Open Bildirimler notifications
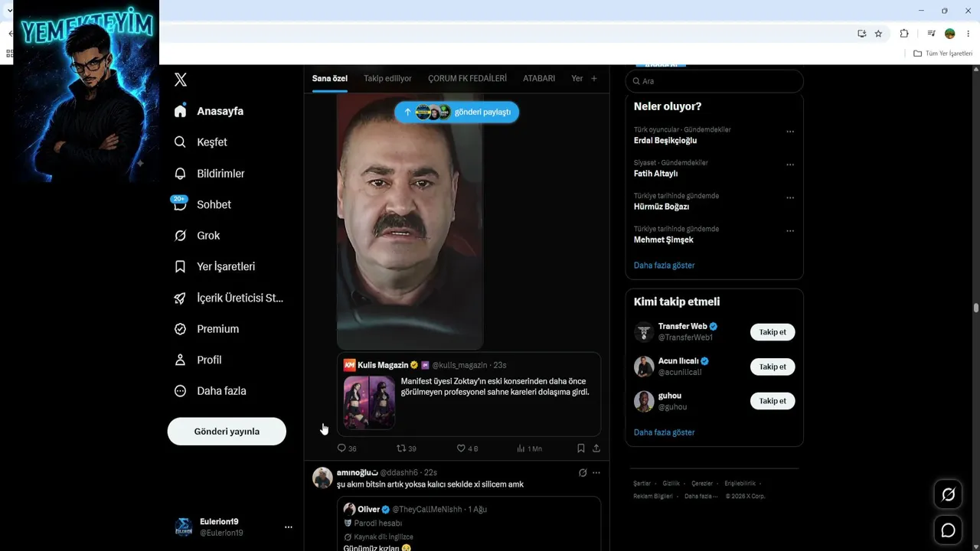The image size is (980, 551). click(209, 174)
